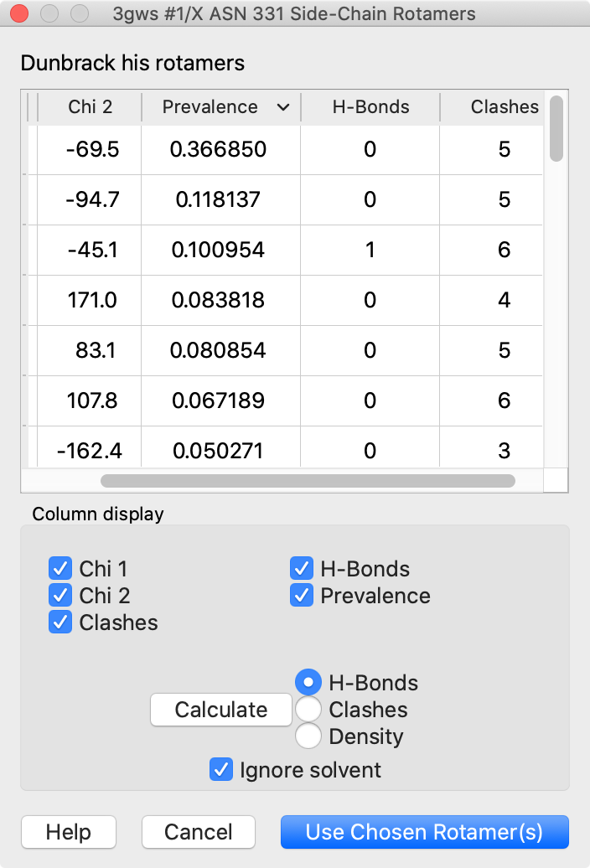590x868 pixels.
Task: Choose the Density radio option
Action: pos(308,736)
